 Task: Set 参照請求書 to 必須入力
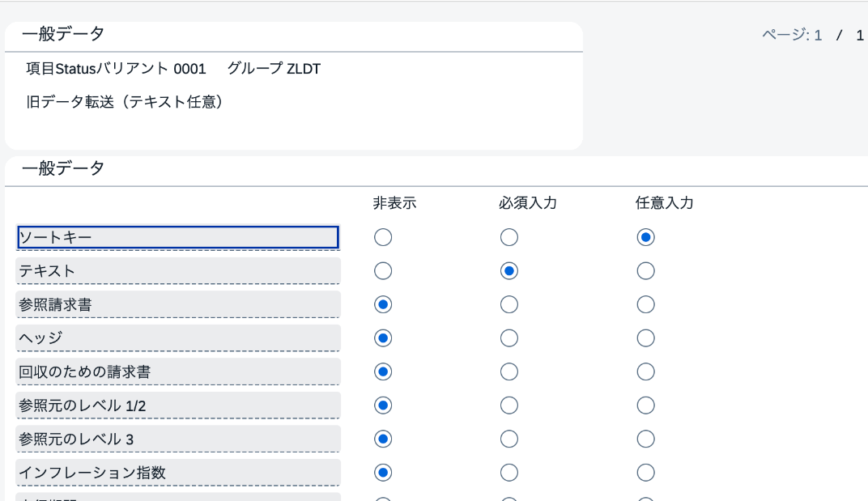(508, 304)
